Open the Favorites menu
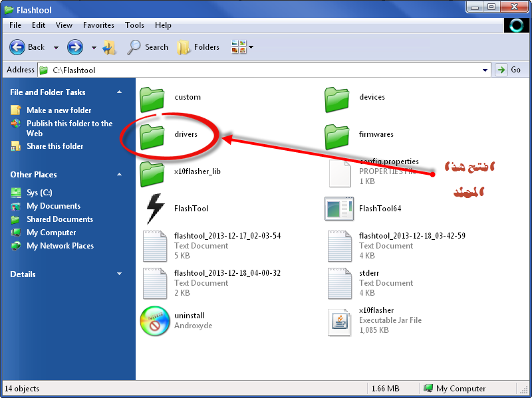The width and height of the screenshot is (532, 398). click(98, 25)
